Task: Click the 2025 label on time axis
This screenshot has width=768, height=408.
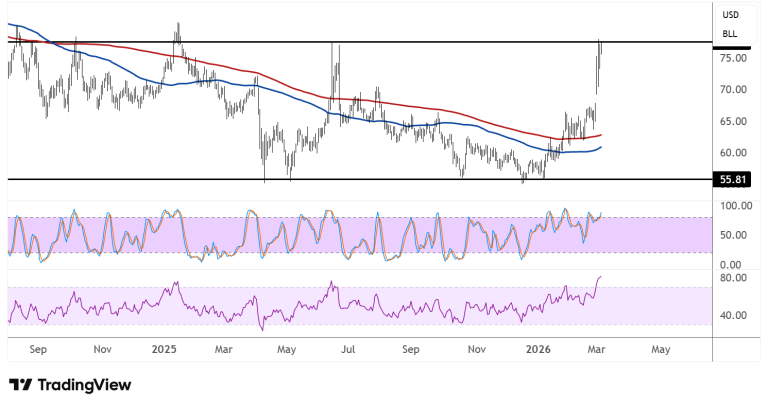Action: [x=164, y=350]
